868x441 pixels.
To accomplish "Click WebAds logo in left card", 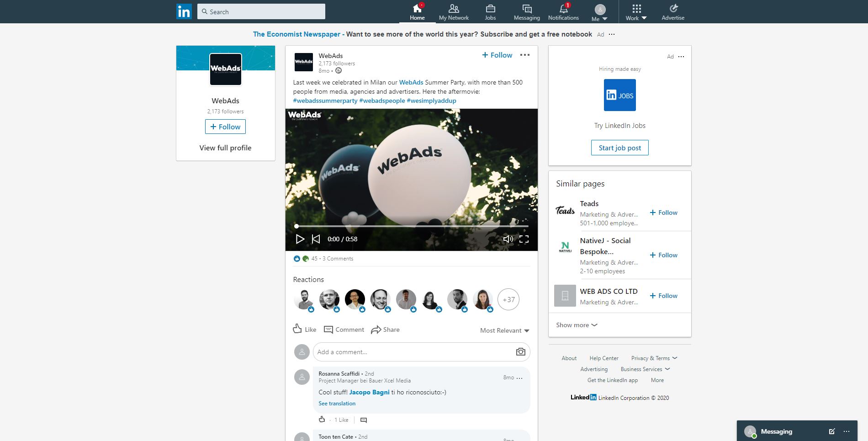I will (226, 69).
